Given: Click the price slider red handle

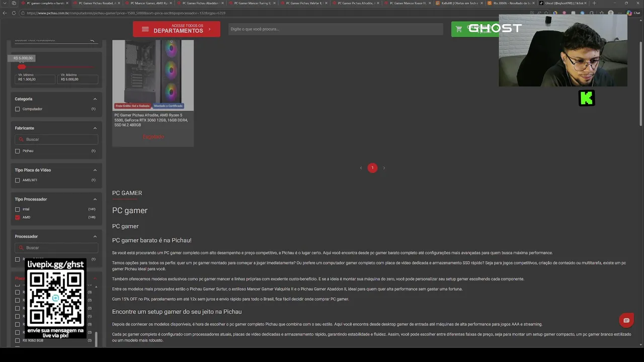Looking at the screenshot, I should tap(22, 67).
